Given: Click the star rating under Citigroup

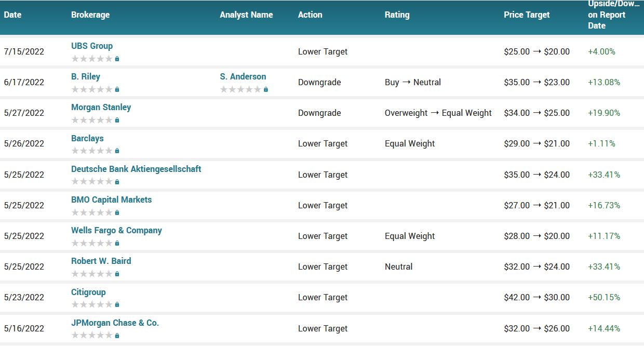Looking at the screenshot, I should 92,304.
